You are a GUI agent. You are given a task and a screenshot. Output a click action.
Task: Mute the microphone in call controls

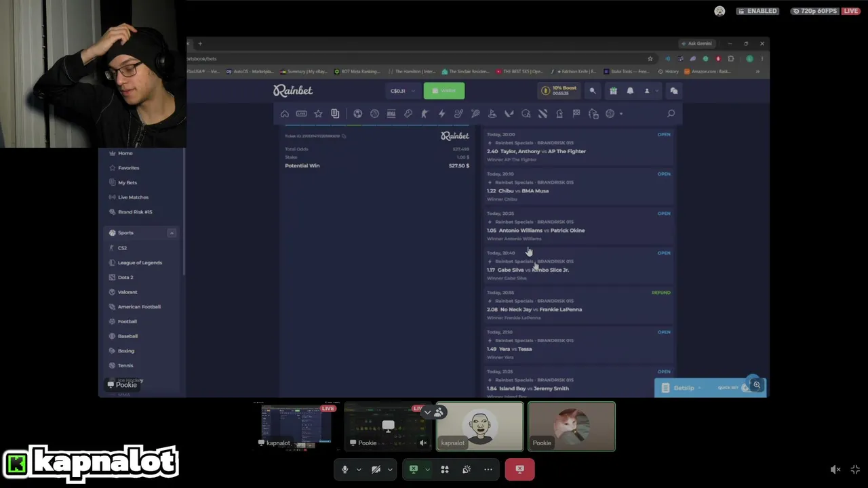pos(344,469)
